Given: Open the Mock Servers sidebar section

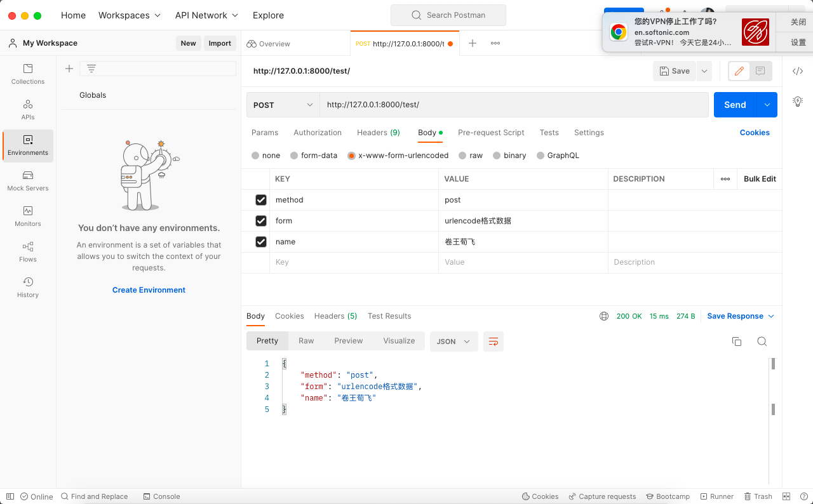Looking at the screenshot, I should (x=28, y=181).
